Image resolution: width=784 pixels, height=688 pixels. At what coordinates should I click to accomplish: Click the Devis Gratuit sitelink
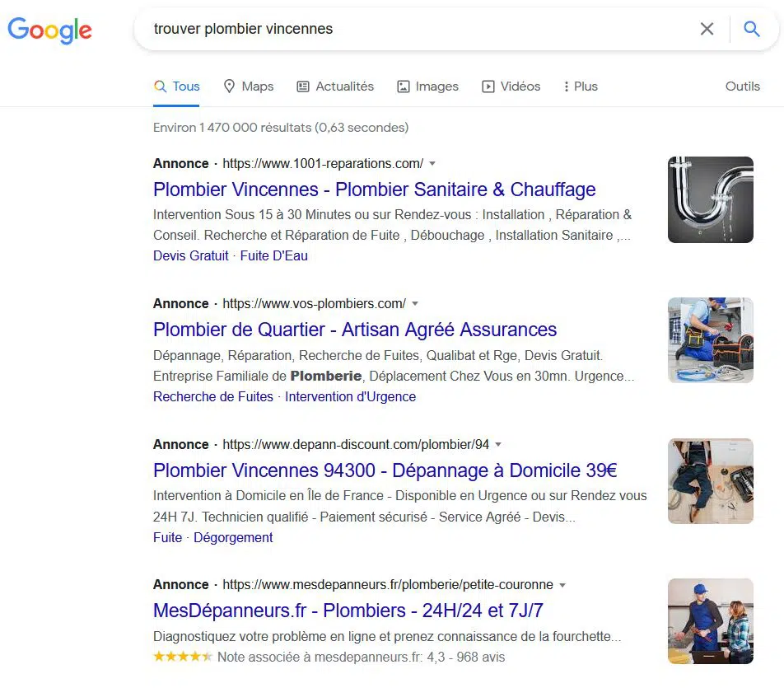190,255
